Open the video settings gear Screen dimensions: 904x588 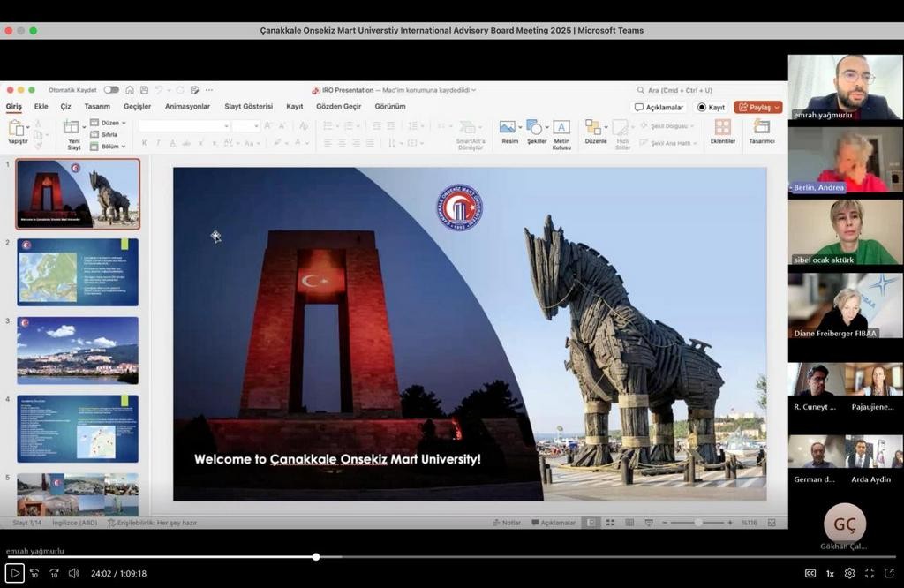849,573
